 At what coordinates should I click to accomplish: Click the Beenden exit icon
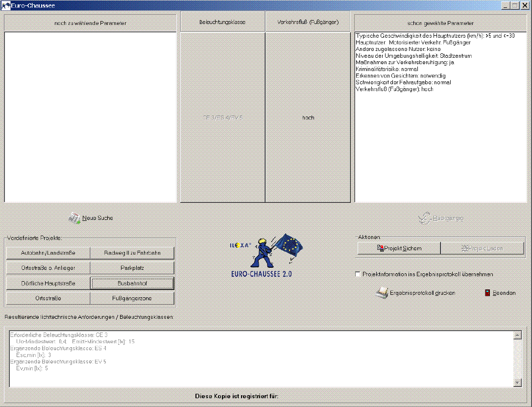487,293
